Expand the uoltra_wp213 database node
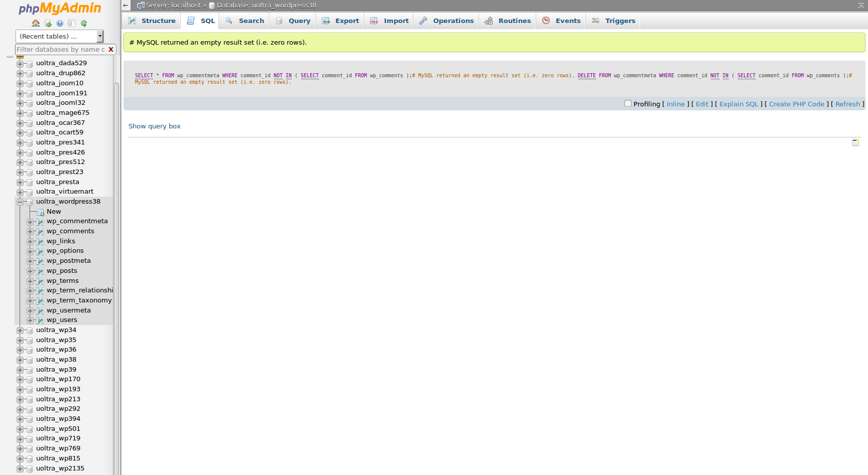This screenshot has width=868, height=475. [x=20, y=400]
